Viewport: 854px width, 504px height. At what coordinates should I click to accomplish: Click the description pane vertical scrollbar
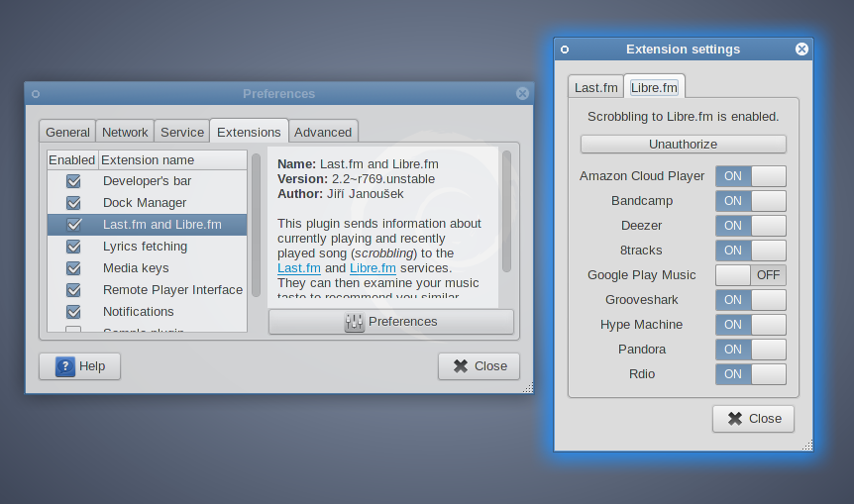click(x=506, y=211)
